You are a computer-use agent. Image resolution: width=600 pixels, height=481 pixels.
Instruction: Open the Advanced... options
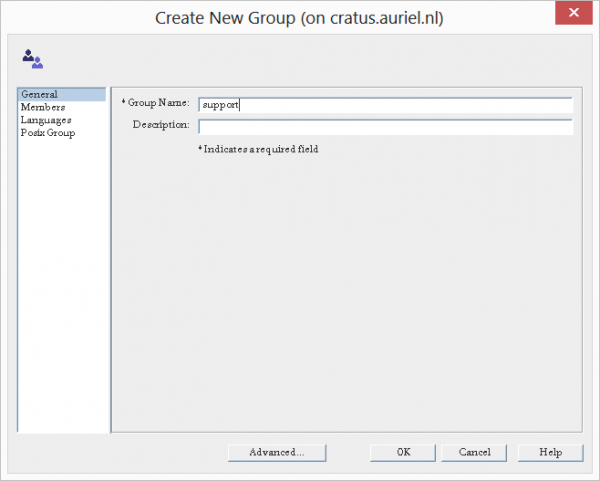(277, 452)
